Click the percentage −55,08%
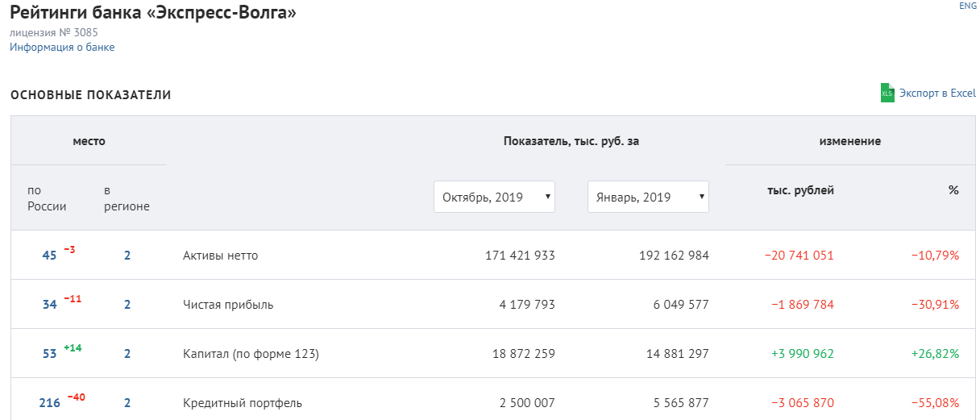The height and width of the screenshot is (420, 980). point(935,403)
